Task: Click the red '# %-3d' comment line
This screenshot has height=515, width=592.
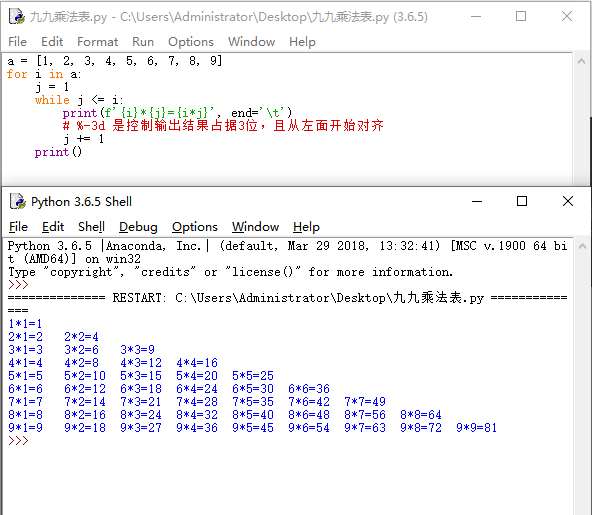Action: pyautogui.click(x=223, y=125)
